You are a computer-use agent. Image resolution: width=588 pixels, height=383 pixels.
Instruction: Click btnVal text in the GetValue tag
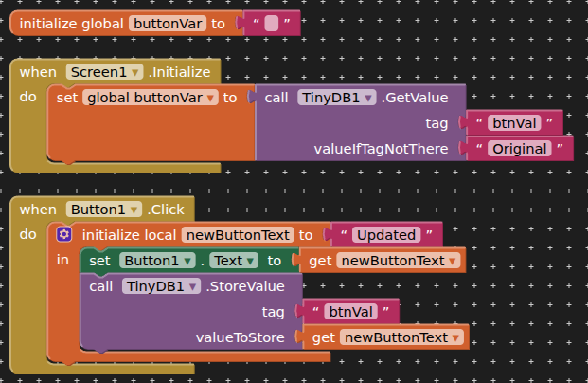click(x=511, y=123)
